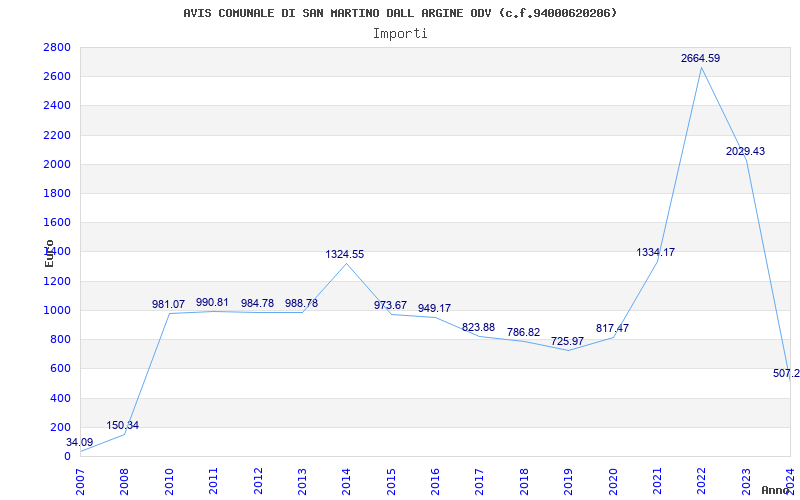Click the 800 y-axis tick label

(x=60, y=339)
